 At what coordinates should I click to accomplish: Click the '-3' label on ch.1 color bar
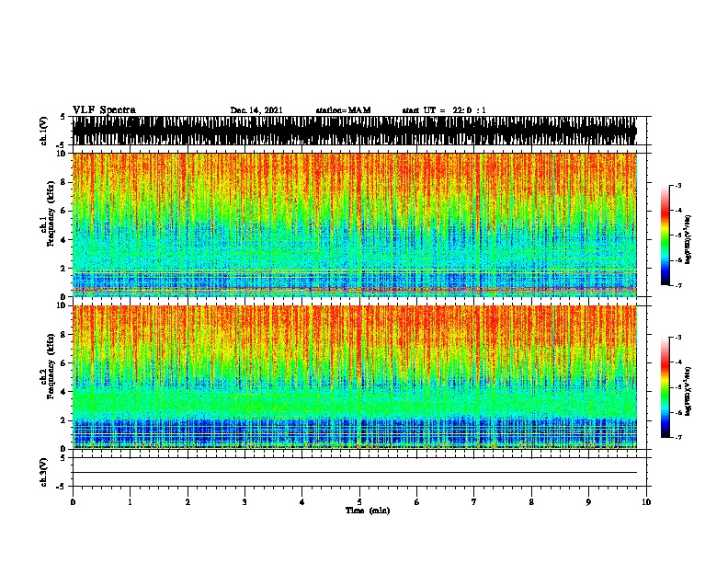[x=677, y=186]
